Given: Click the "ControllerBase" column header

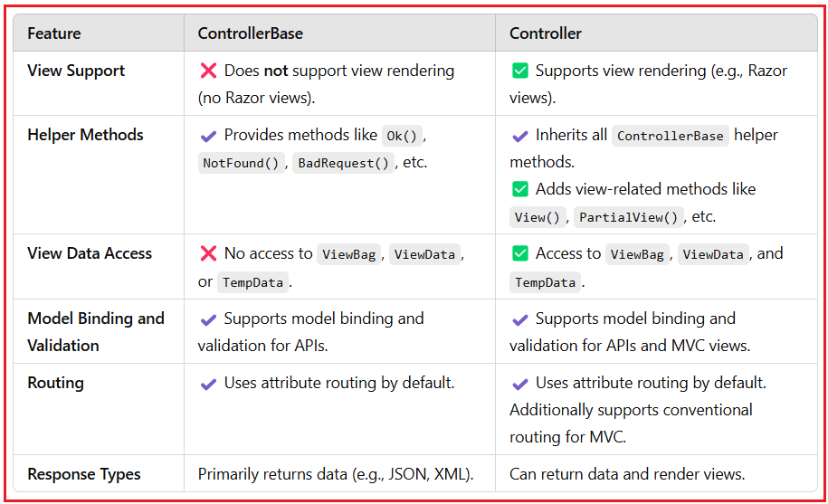Looking at the screenshot, I should coord(251,33).
